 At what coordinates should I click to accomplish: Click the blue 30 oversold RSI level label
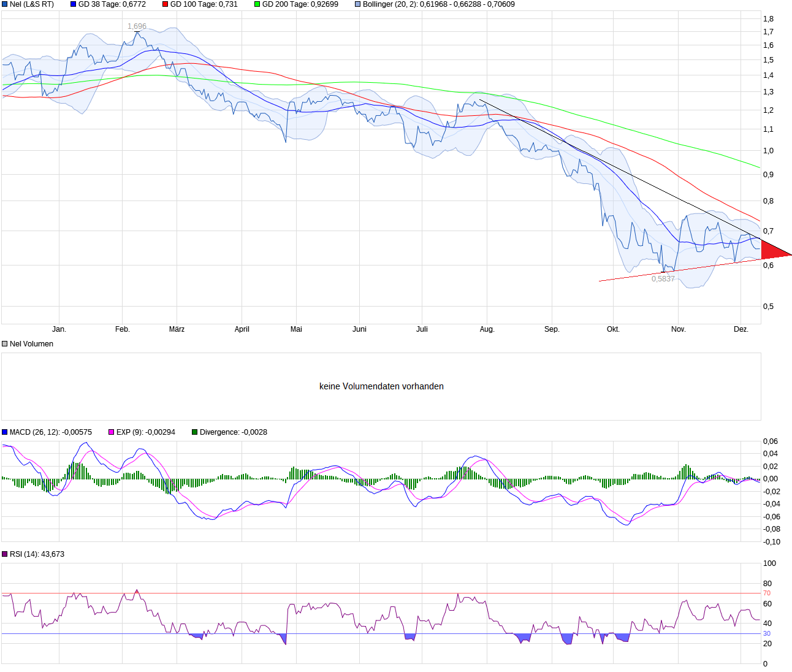[x=767, y=634]
